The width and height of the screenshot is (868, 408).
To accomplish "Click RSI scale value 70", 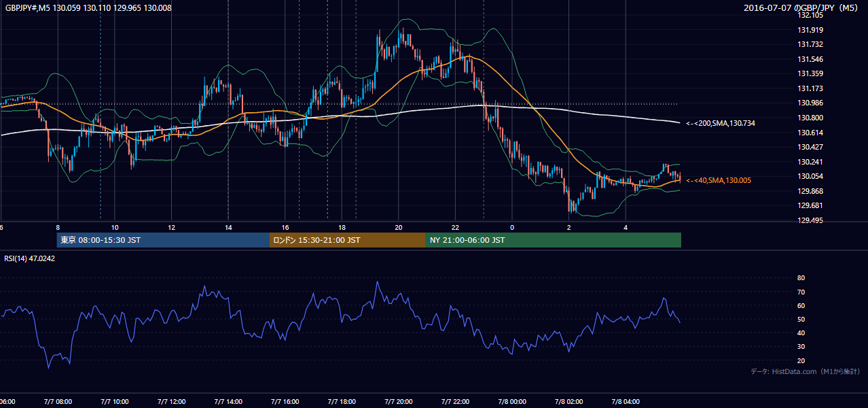I will (801, 292).
